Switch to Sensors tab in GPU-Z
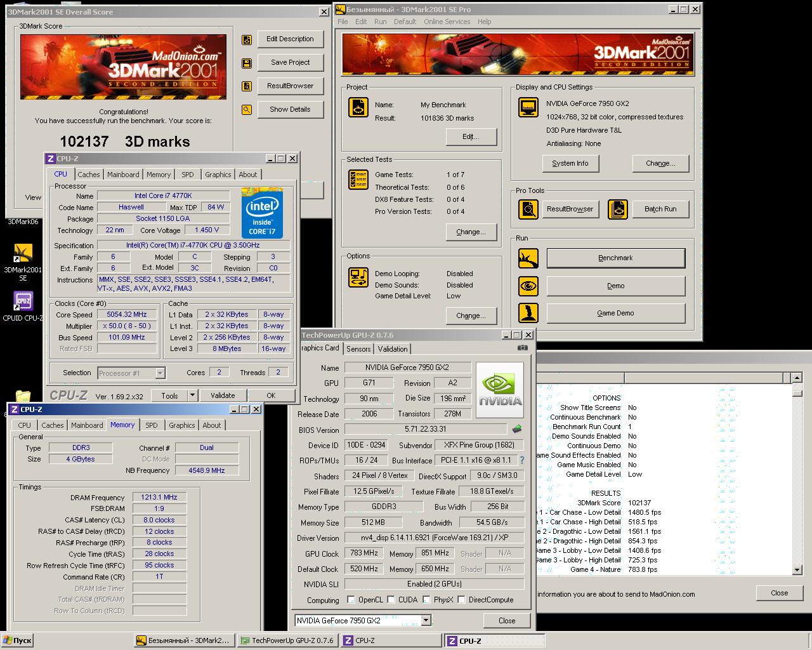The width and height of the screenshot is (812, 650). click(358, 349)
